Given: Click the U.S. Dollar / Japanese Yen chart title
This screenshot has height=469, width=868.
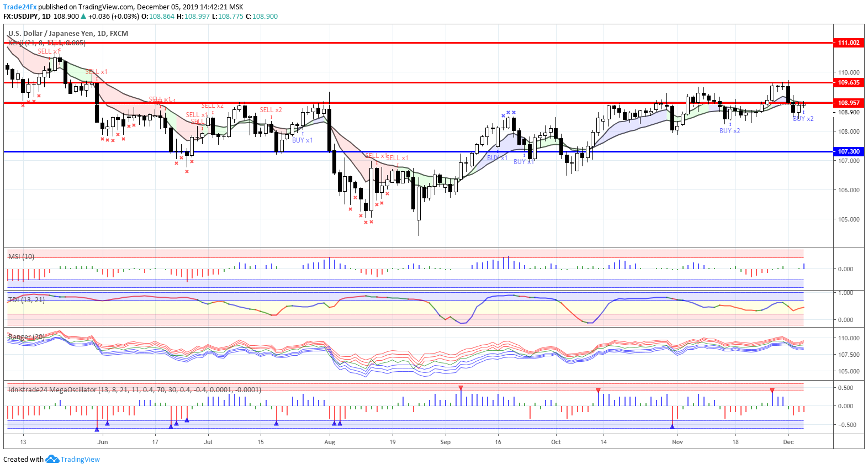Looking at the screenshot, I should point(68,33).
